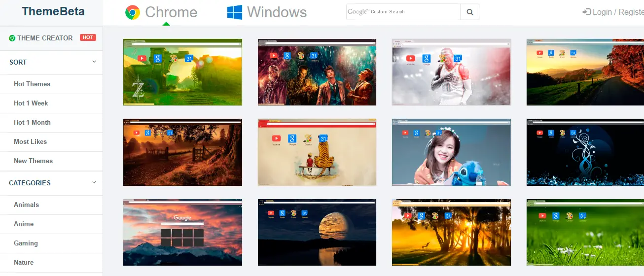Screen dimensions: 644x276
Task: Click Google icon in Stitch girl preview
Action: (416, 133)
